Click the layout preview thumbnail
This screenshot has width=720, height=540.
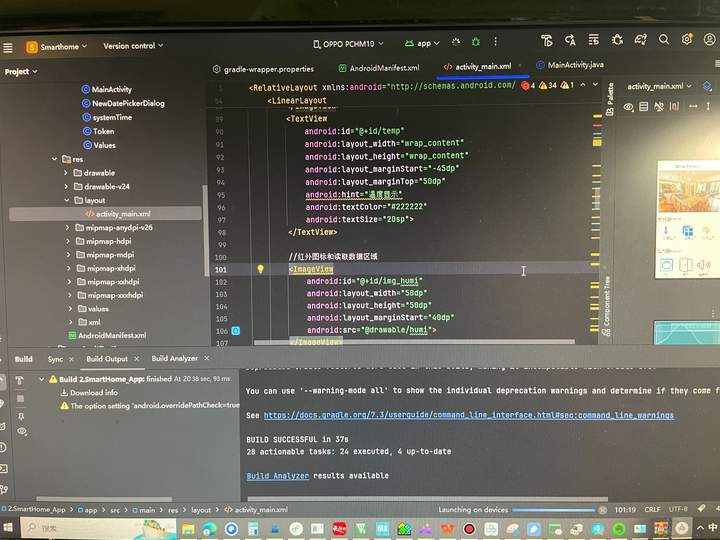(x=688, y=219)
